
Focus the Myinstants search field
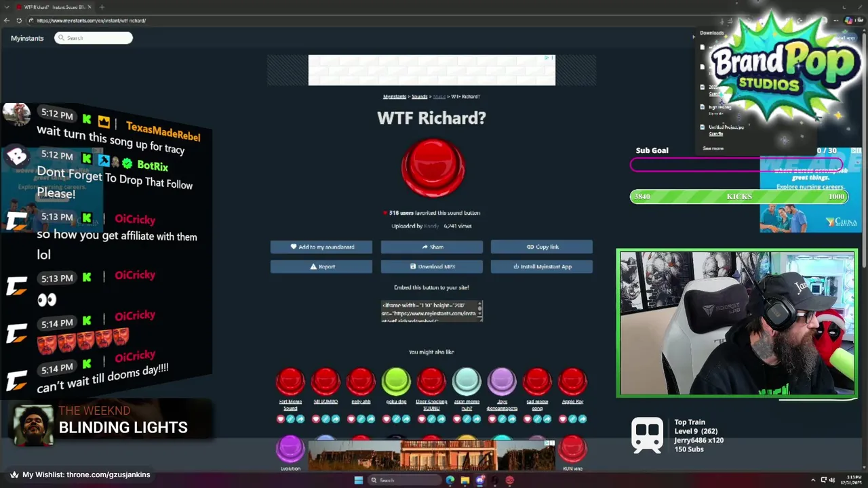click(x=94, y=38)
